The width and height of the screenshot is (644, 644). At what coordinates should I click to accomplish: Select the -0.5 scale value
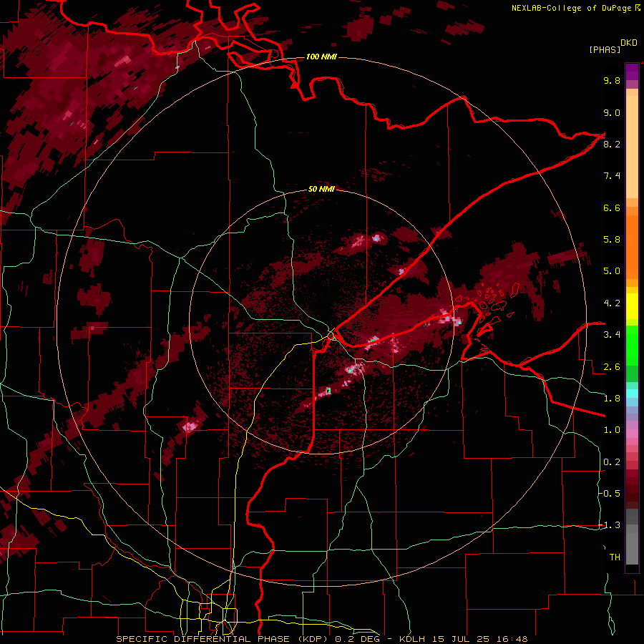(x=610, y=494)
